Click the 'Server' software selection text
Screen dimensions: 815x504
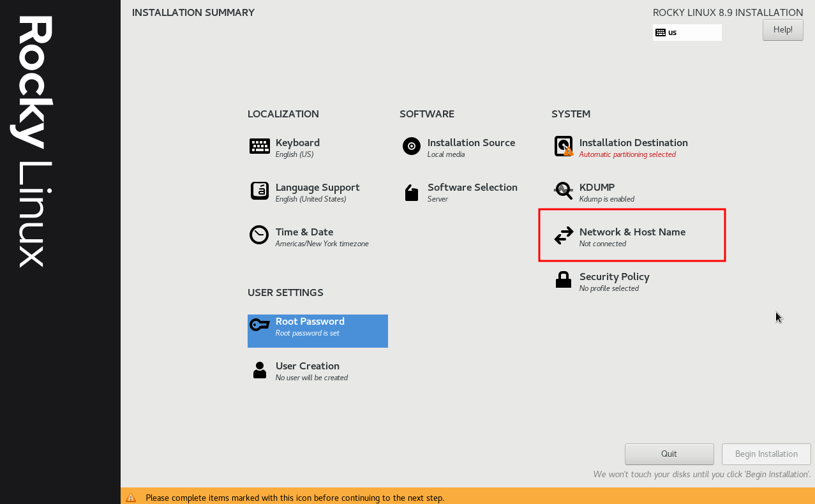coord(438,199)
